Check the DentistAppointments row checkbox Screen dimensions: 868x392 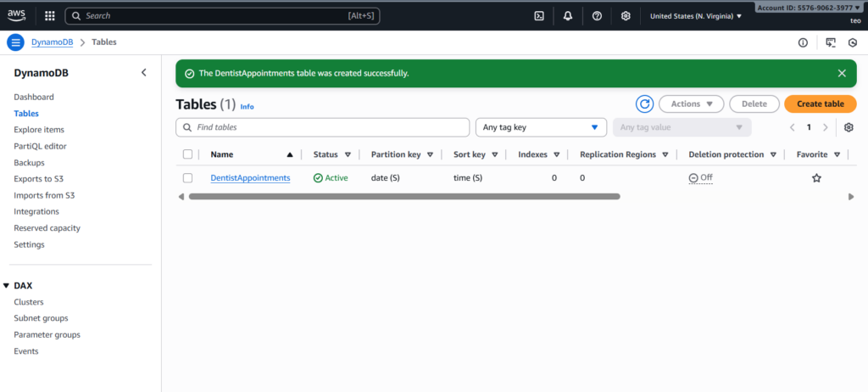[188, 178]
